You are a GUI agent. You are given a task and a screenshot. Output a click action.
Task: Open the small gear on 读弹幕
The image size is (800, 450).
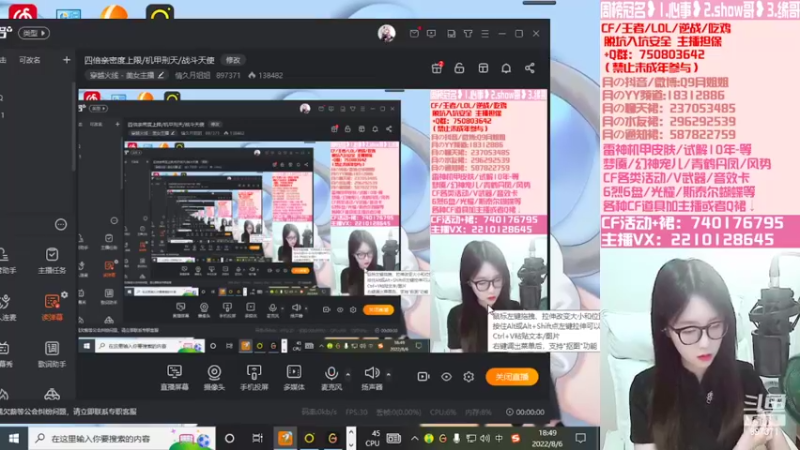[64, 294]
